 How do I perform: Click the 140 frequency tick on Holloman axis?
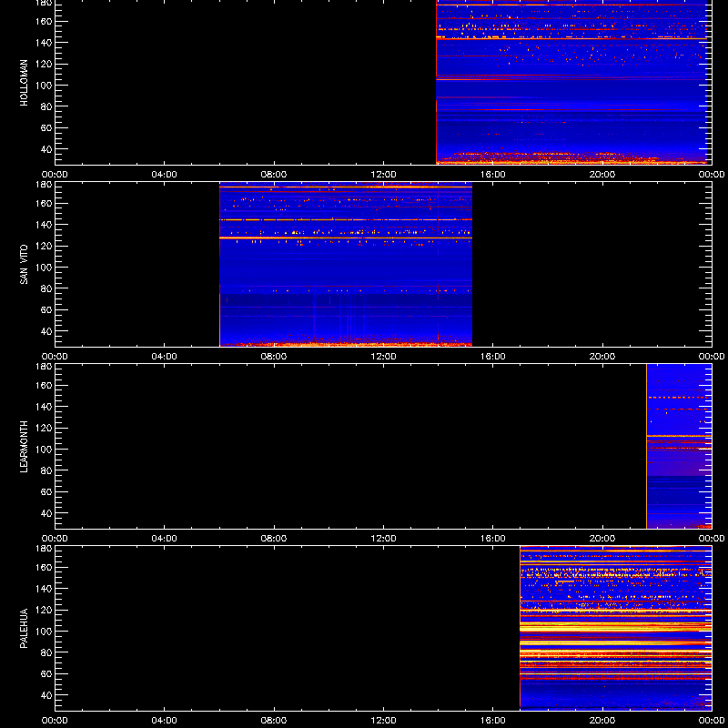(x=45, y=43)
